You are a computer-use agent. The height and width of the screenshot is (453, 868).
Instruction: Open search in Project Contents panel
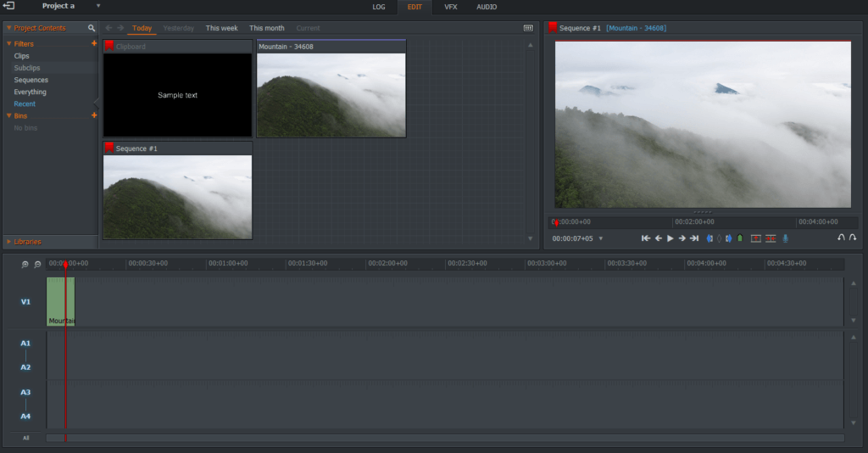click(92, 28)
